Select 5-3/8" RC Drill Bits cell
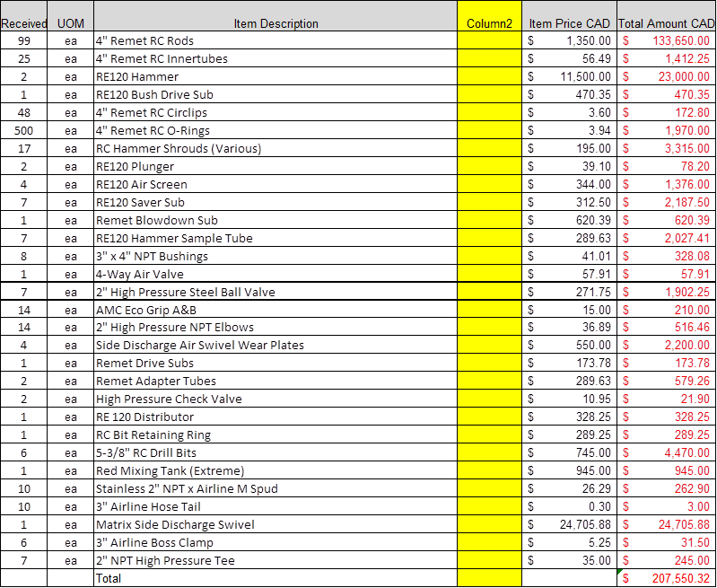The width and height of the screenshot is (717, 588). point(275,453)
